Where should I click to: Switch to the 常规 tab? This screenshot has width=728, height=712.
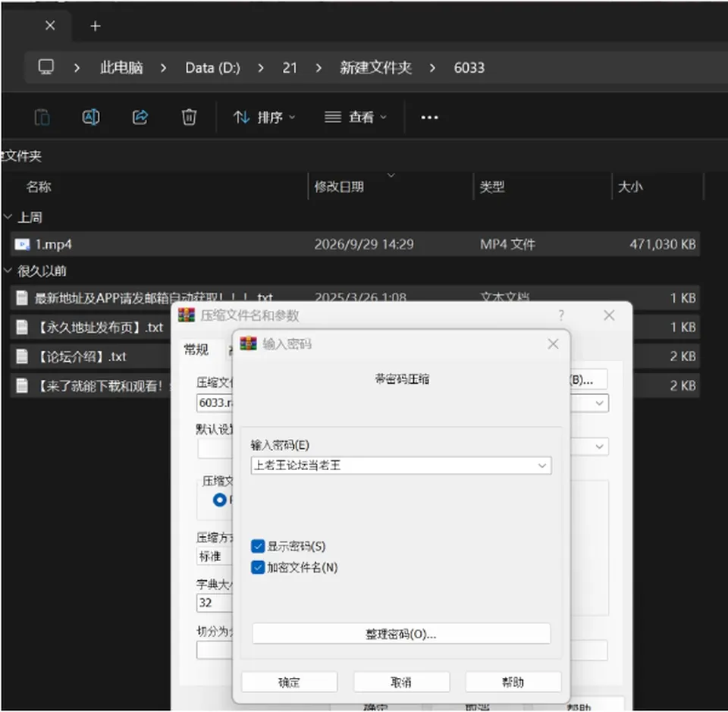pyautogui.click(x=196, y=350)
